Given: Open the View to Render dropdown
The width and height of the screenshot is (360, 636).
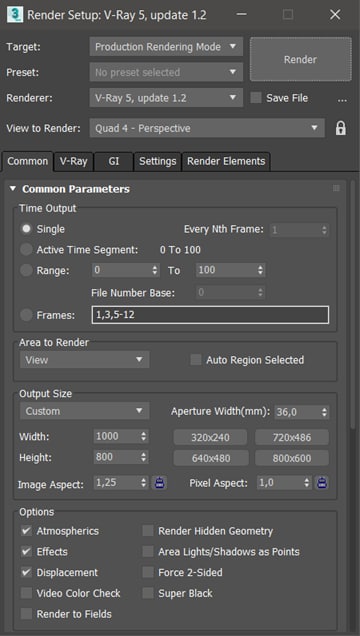Looking at the screenshot, I should tap(207, 128).
